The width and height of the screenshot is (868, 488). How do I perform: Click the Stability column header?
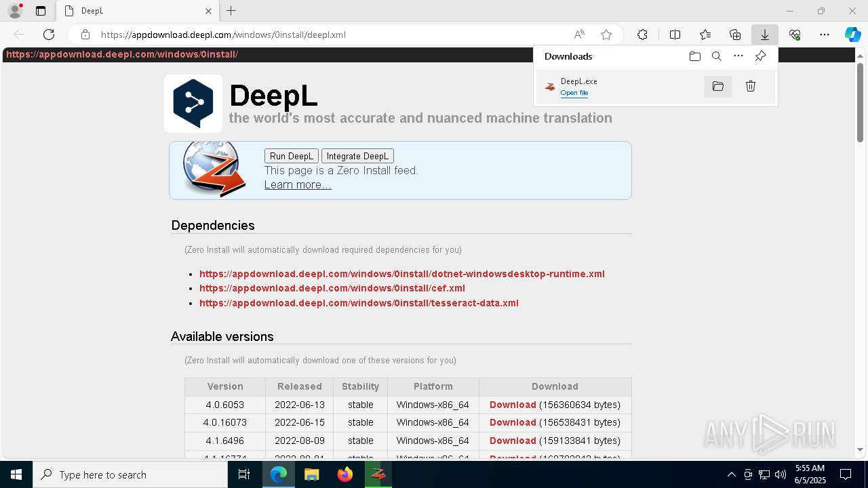360,386
